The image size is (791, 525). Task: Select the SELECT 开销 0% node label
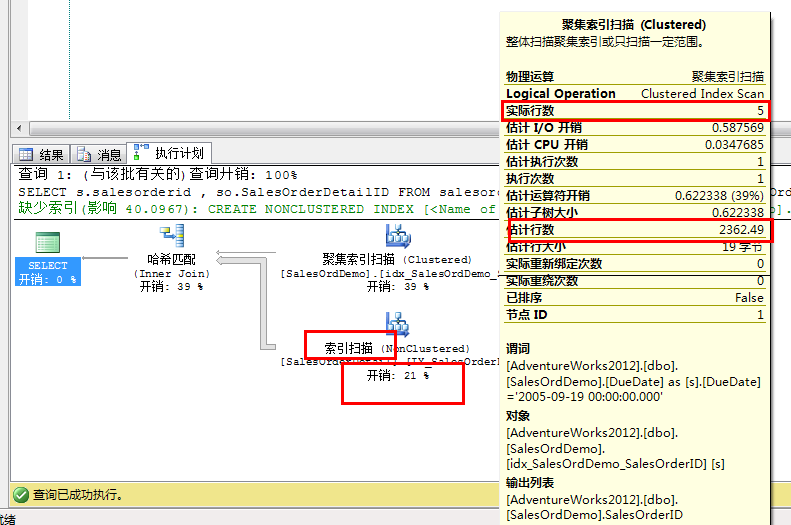pyautogui.click(x=48, y=272)
